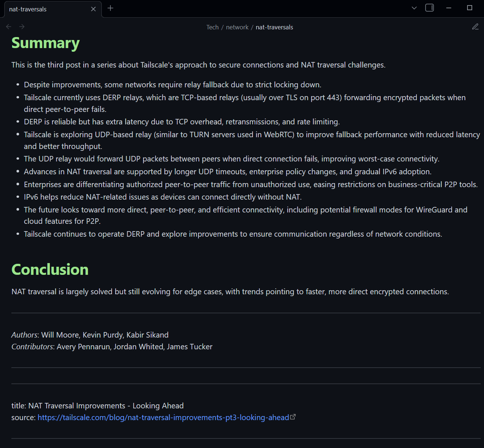484x448 pixels.
Task: Click the bullet about DERP extra latency
Action: click(x=182, y=122)
